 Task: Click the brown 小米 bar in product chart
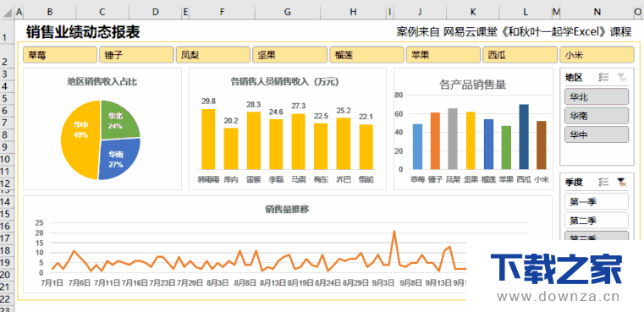click(542, 145)
